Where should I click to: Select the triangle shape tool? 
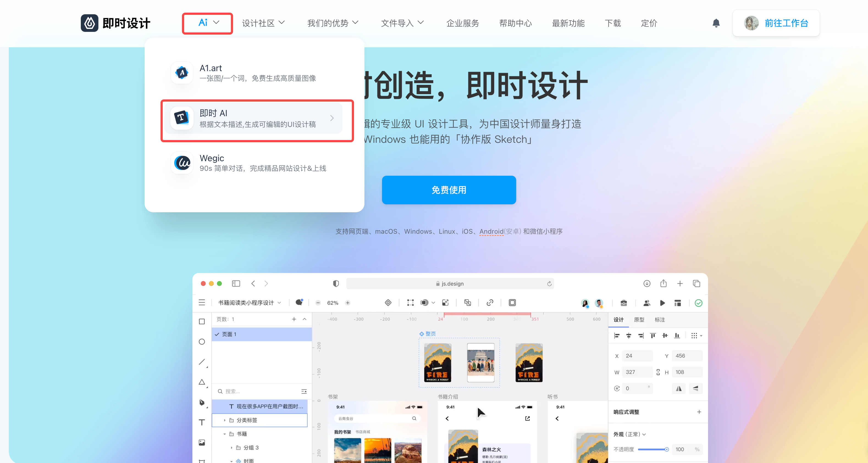coord(202,382)
